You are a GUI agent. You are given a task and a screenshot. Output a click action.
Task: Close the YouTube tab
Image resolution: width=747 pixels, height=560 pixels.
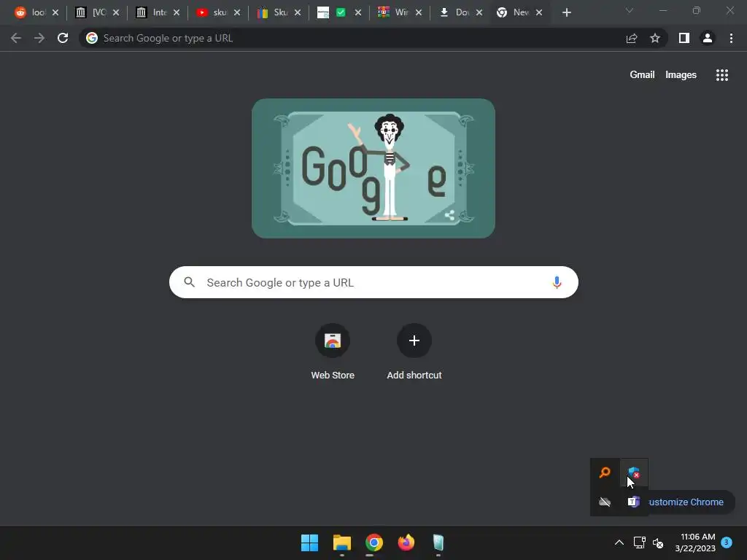(x=237, y=13)
